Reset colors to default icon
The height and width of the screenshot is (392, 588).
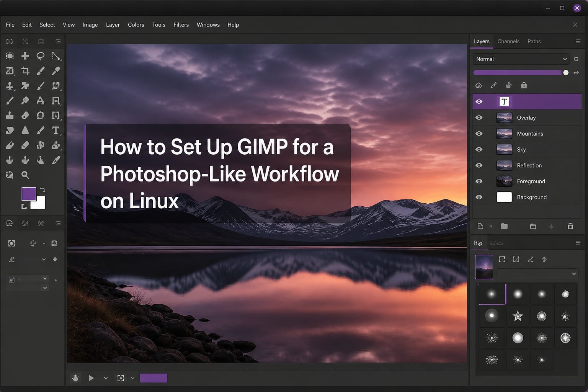tap(24, 207)
